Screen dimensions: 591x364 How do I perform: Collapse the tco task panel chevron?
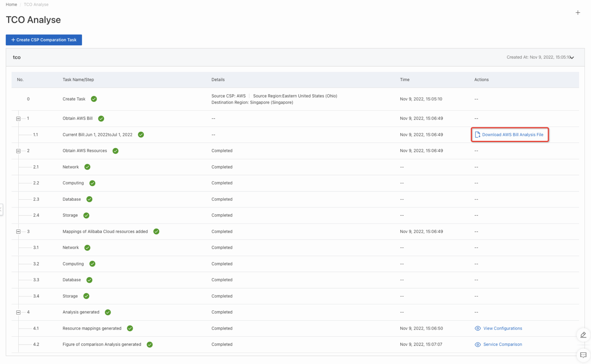[x=572, y=57]
